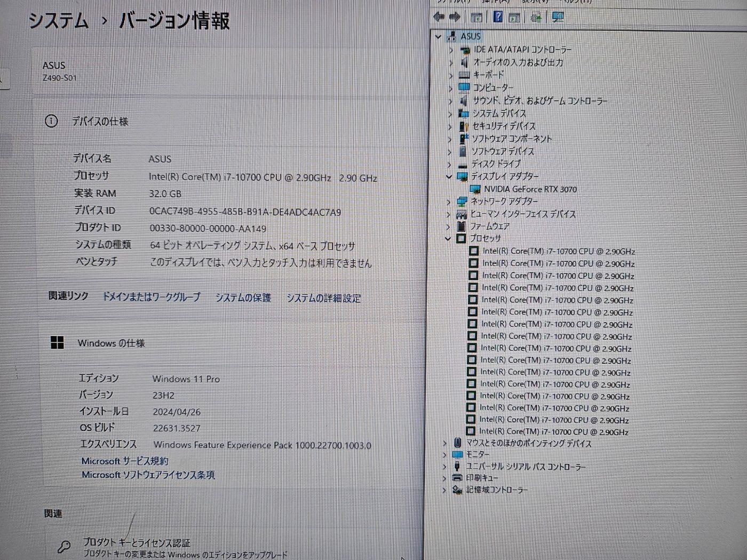747x560 pixels.
Task: Click the 記憶域コントローラー category icon
Action: [457, 490]
